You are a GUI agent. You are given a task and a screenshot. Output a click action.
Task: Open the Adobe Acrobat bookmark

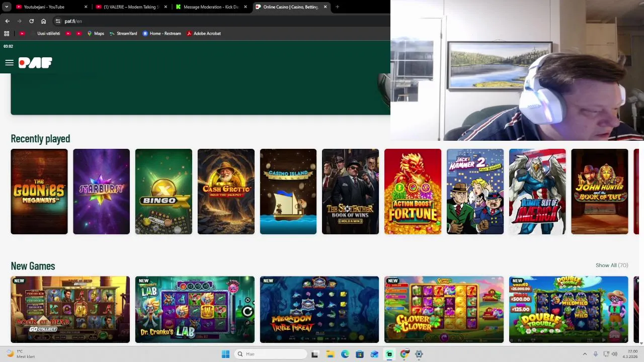[203, 33]
